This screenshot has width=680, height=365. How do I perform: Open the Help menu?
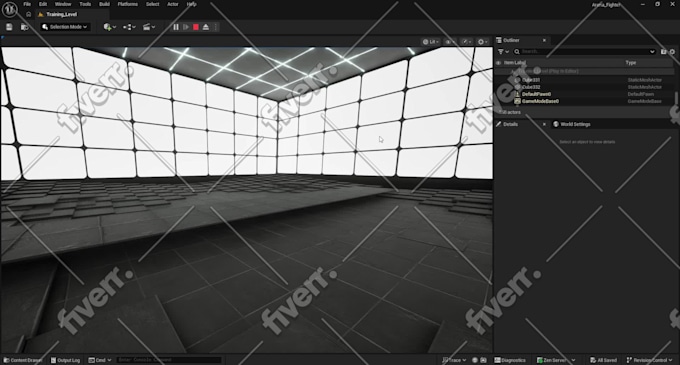point(191,4)
